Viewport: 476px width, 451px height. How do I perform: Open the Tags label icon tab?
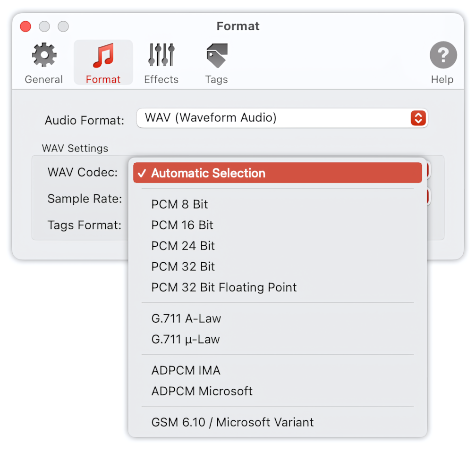click(216, 63)
